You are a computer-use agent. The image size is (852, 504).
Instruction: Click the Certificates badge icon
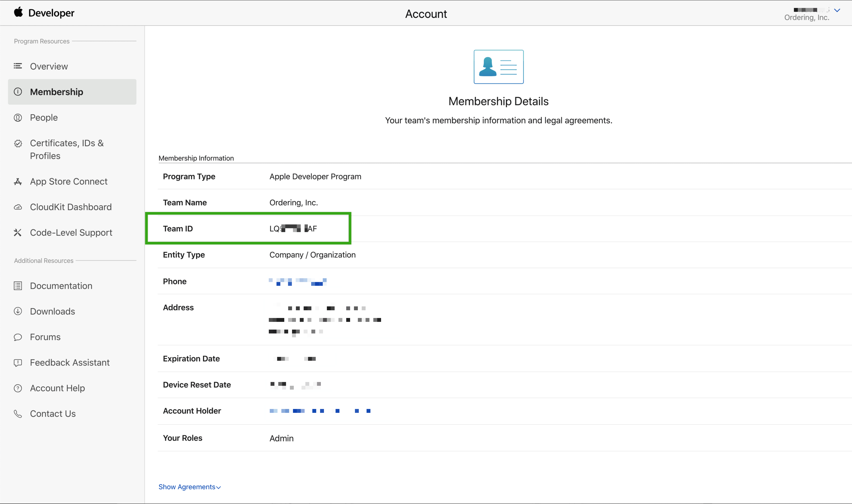tap(18, 143)
